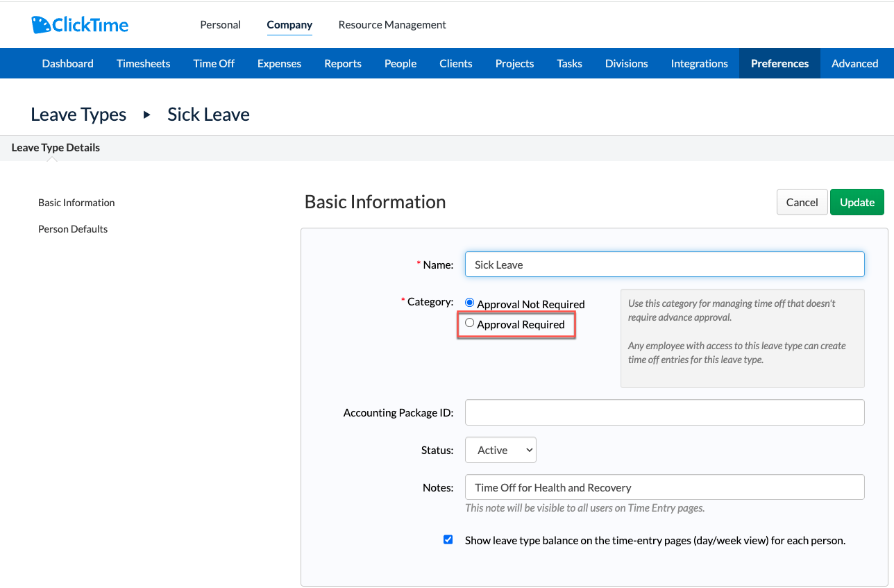
Task: Select the Company section
Action: pos(289,24)
